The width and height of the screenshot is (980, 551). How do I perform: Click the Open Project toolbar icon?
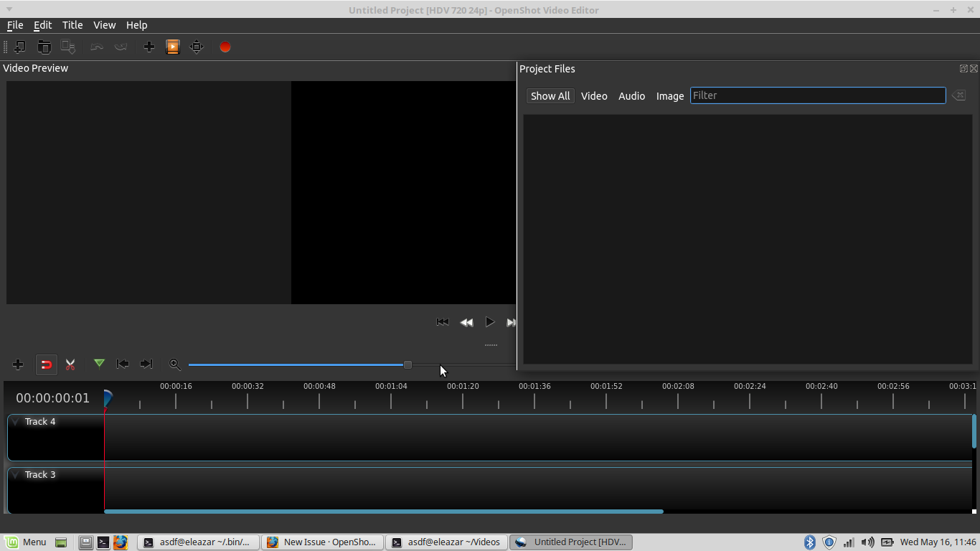click(x=44, y=47)
